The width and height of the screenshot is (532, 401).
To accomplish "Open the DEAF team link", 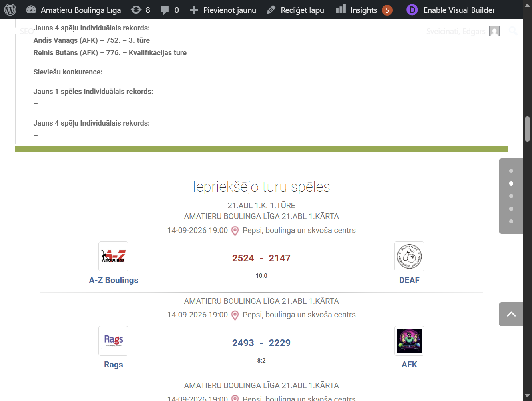I will tap(409, 280).
